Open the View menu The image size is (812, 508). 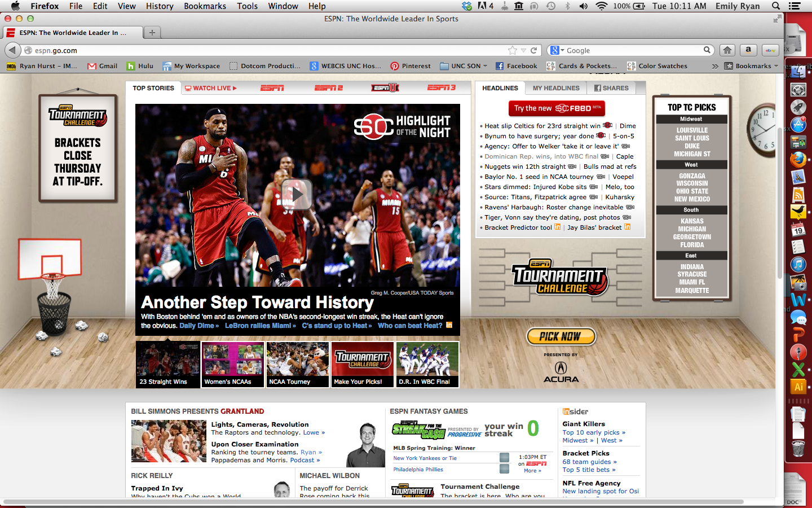tap(126, 6)
